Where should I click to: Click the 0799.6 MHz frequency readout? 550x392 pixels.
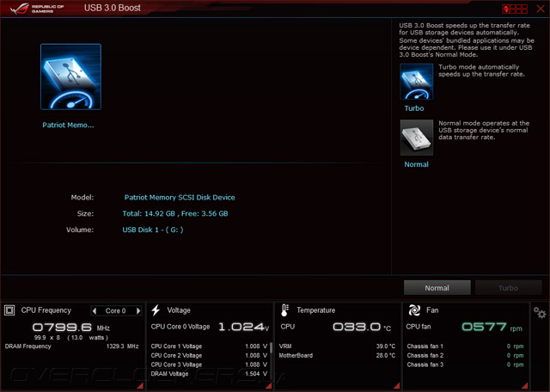point(71,328)
